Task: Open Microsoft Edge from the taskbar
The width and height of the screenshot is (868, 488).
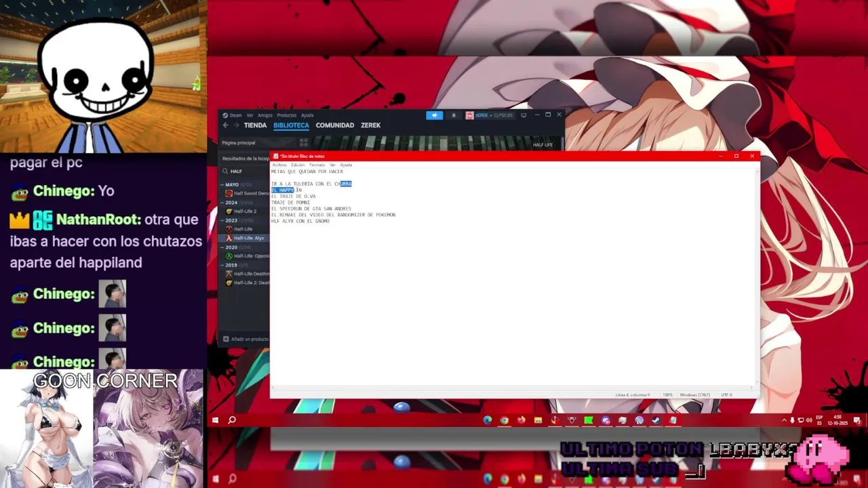Action: (x=488, y=420)
